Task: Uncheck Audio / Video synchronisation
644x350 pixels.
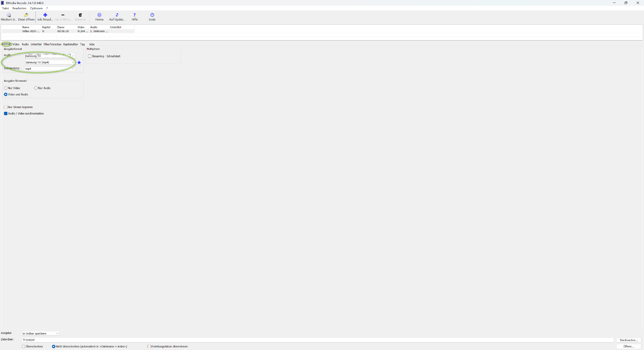Action: 6,114
